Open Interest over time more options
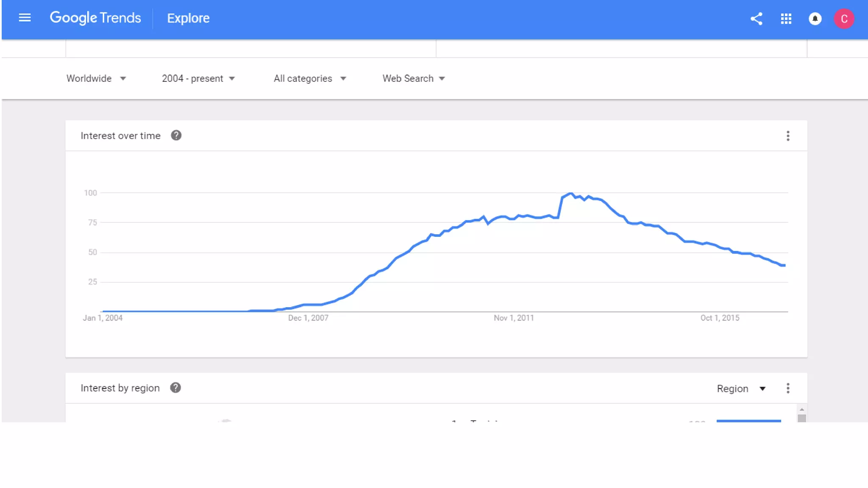The width and height of the screenshot is (868, 488). click(788, 136)
